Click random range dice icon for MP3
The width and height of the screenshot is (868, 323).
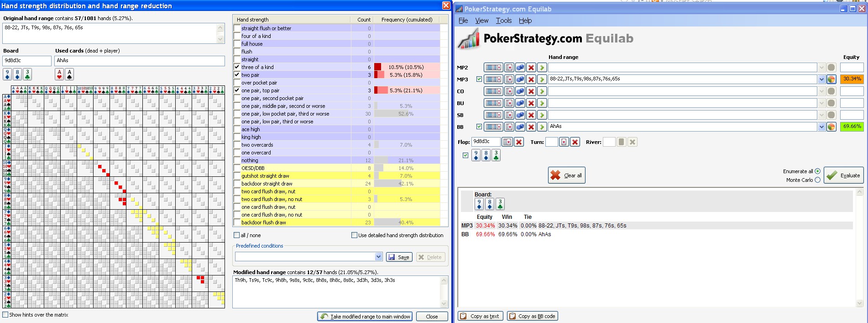pyautogui.click(x=520, y=79)
